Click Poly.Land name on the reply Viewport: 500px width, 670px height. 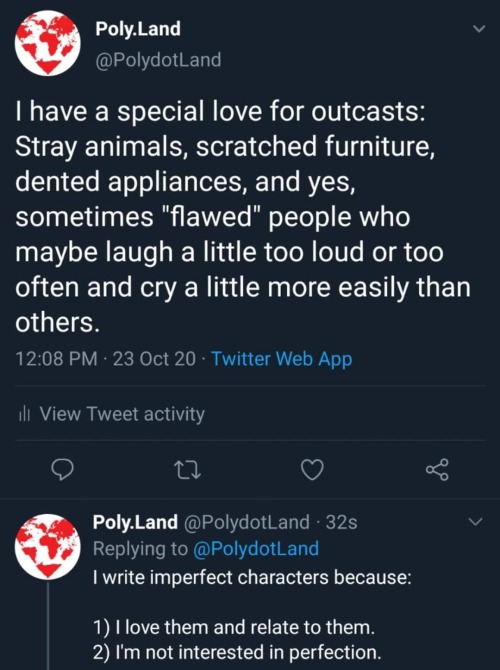[x=135, y=522]
